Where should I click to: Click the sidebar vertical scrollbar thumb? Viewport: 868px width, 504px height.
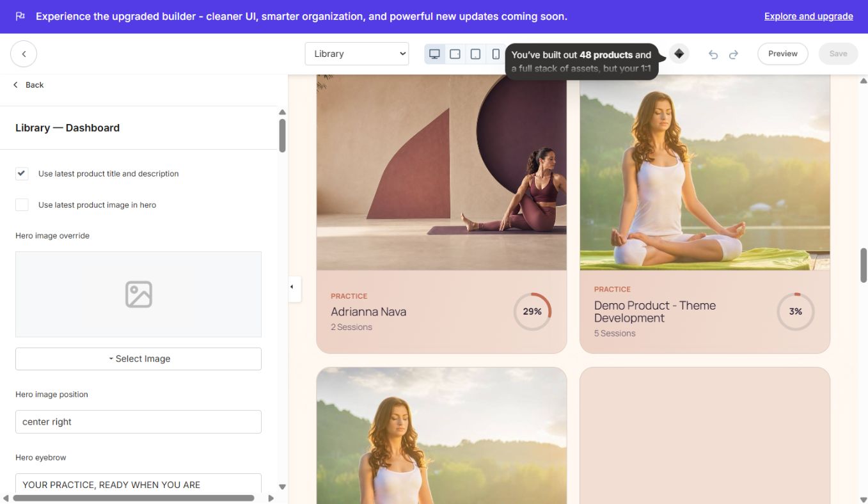point(282,135)
